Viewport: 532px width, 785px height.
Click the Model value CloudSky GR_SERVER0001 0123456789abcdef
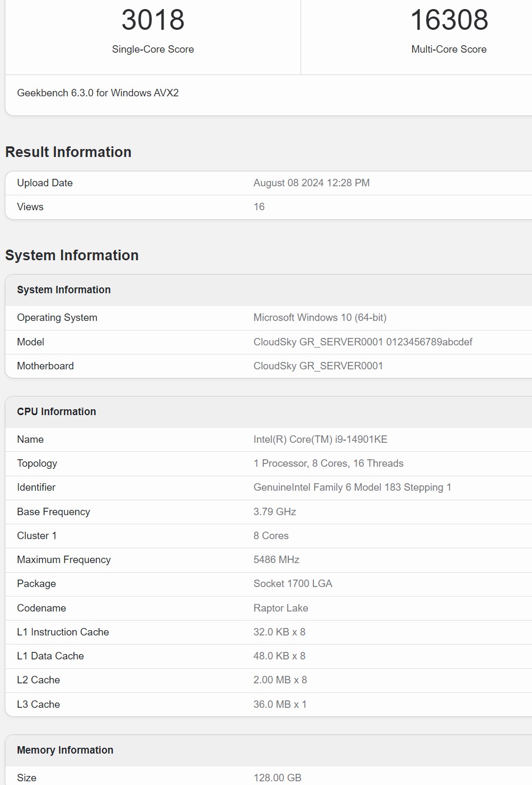click(363, 342)
